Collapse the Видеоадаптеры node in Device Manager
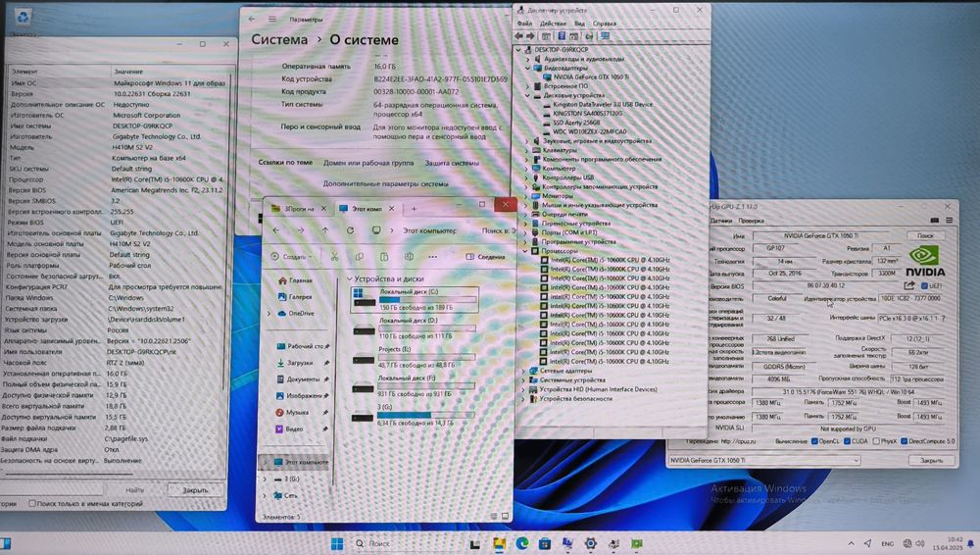980x555 pixels. point(528,68)
